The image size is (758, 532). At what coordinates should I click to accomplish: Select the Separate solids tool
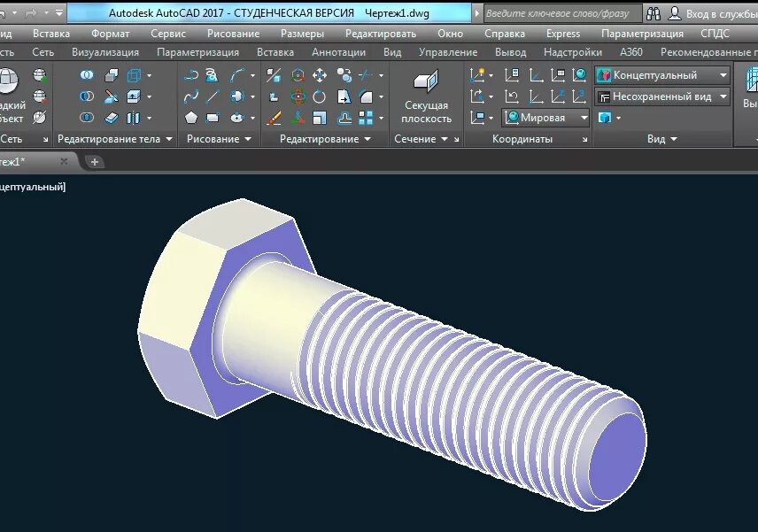coord(133,118)
